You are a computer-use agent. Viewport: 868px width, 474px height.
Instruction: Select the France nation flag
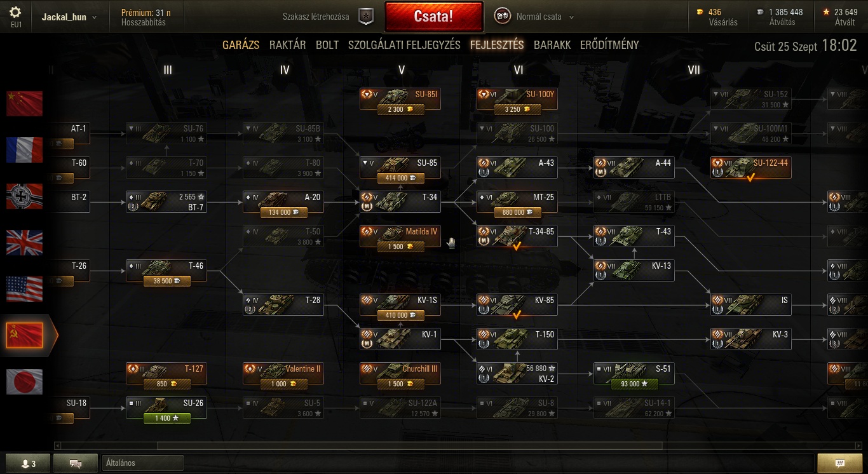pos(24,150)
